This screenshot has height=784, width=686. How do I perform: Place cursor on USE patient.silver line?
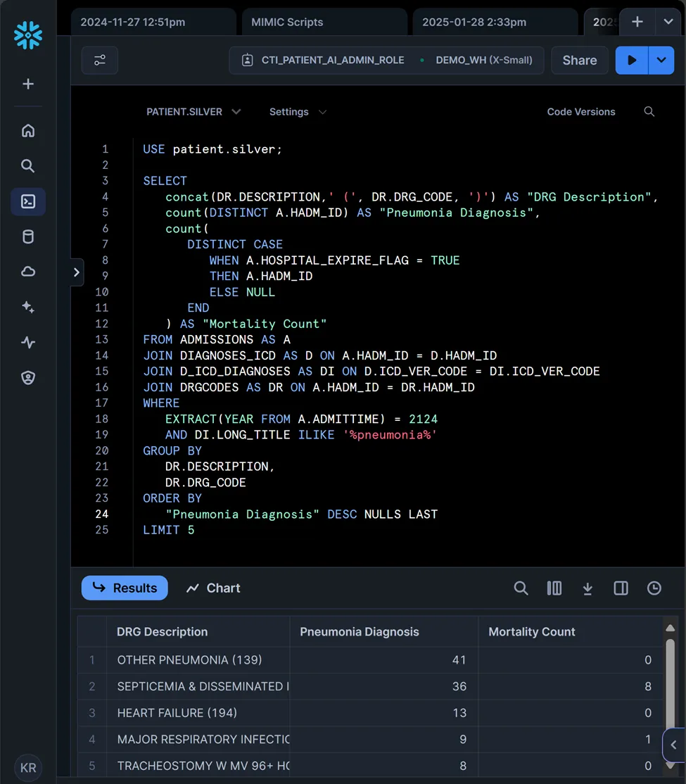(x=212, y=149)
